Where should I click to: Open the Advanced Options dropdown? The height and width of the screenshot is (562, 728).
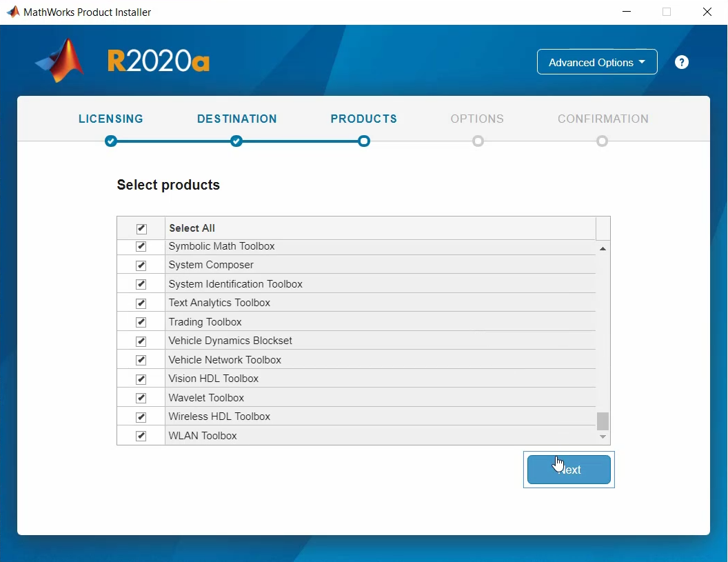[597, 62]
